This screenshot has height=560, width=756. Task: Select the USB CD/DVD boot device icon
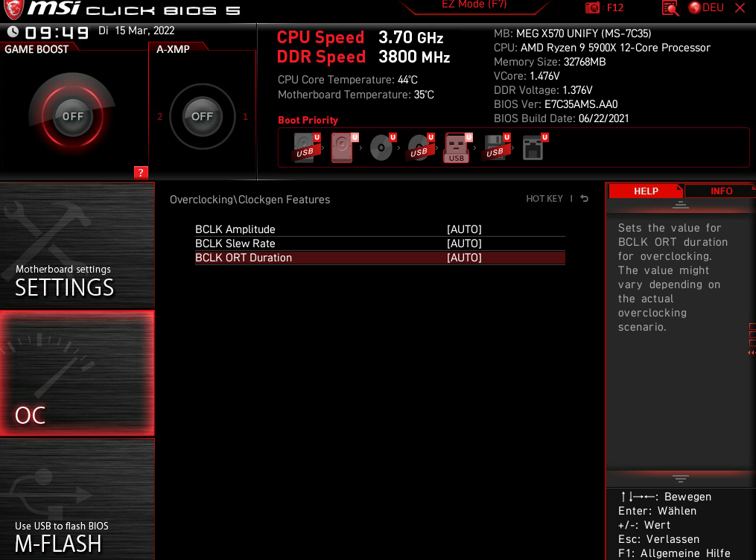pyautogui.click(x=420, y=148)
